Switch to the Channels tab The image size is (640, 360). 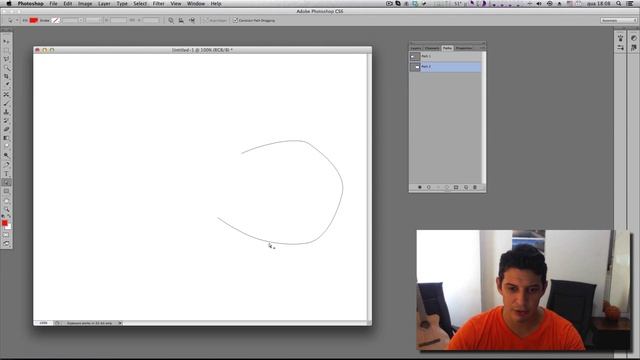[x=432, y=48]
